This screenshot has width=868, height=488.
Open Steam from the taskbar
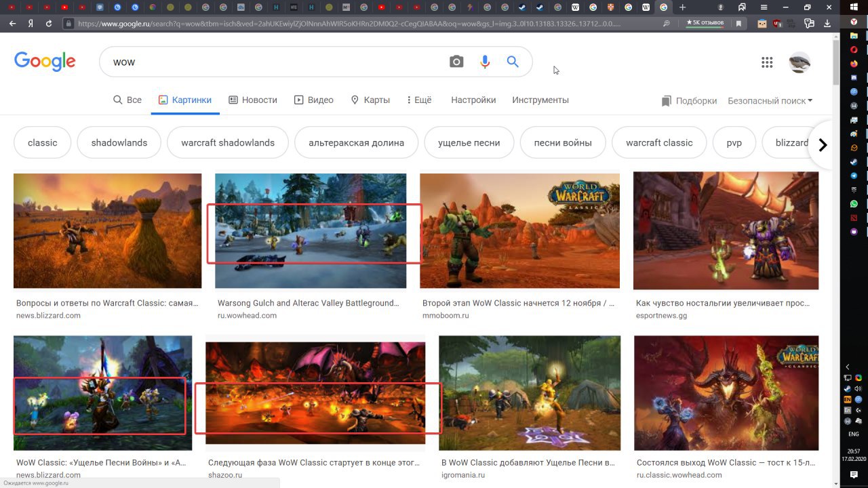pos(854,162)
